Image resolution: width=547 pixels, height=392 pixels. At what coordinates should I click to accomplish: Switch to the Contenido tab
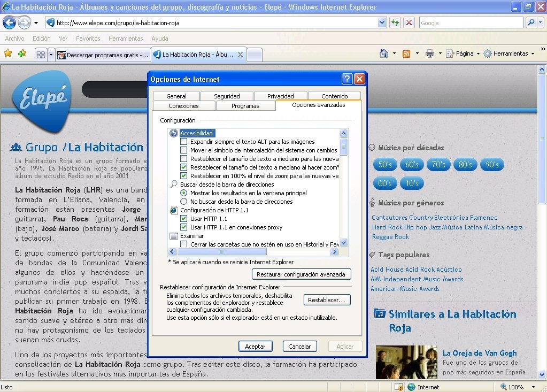click(335, 96)
